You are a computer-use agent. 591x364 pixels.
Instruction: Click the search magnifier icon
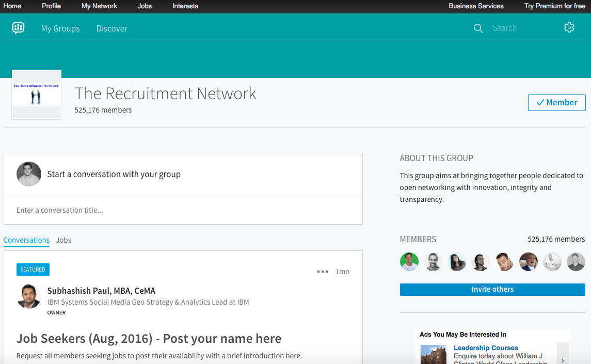pyautogui.click(x=478, y=28)
